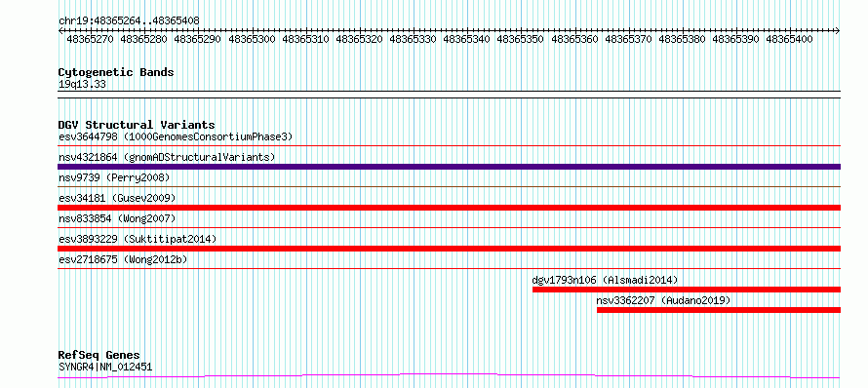The height and width of the screenshot is (388, 868).
Task: Click ruler position 48365370
Action: [x=628, y=39]
